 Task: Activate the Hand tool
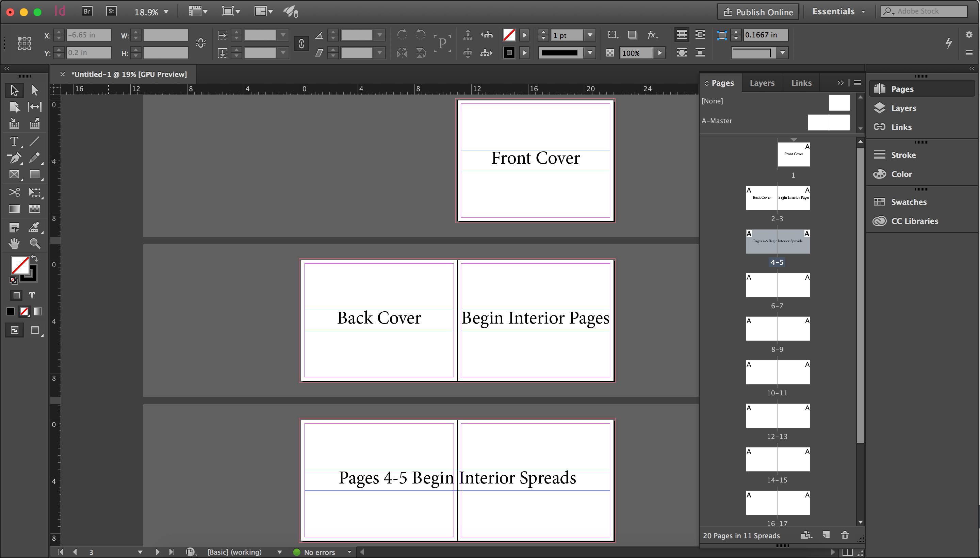coord(14,243)
